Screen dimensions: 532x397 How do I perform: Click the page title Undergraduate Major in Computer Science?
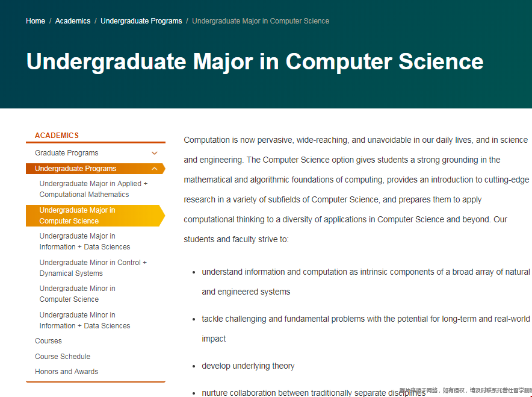(x=254, y=61)
